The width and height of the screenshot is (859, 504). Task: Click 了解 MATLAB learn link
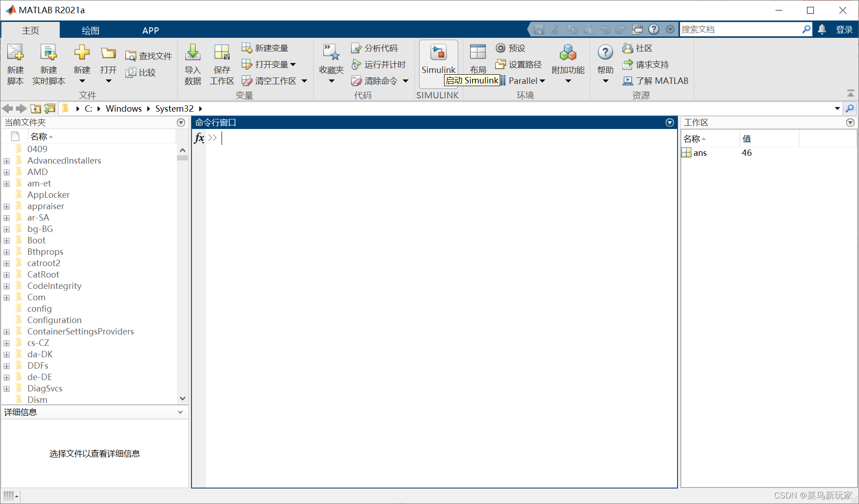[x=656, y=81]
